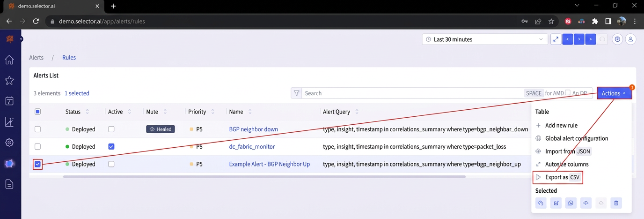Sort by Alert Query column arrows

click(357, 112)
